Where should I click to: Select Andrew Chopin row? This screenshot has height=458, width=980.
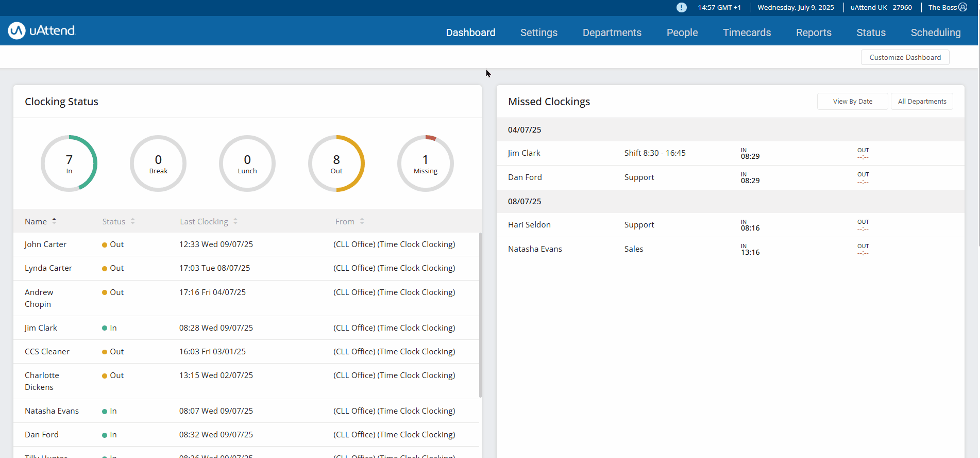pyautogui.click(x=246, y=298)
